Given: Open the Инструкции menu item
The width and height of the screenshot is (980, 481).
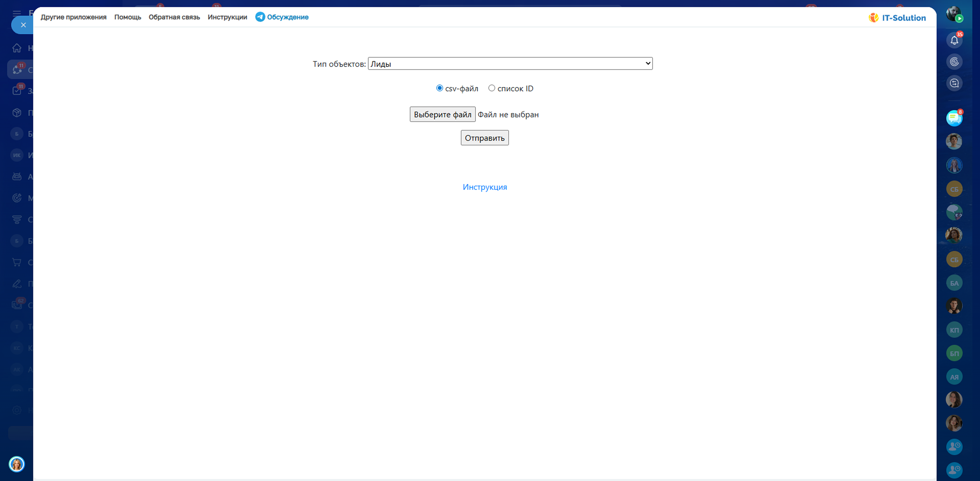Looking at the screenshot, I should pyautogui.click(x=227, y=17).
